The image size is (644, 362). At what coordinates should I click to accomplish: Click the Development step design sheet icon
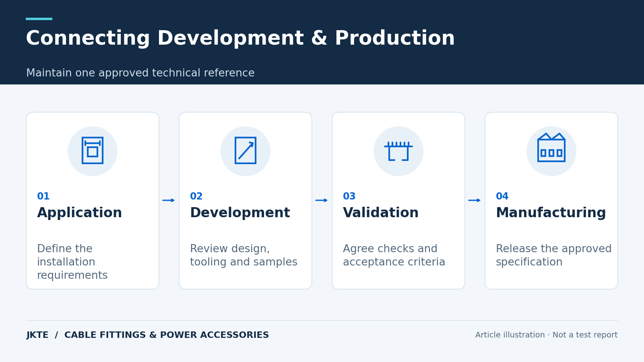[246, 151]
